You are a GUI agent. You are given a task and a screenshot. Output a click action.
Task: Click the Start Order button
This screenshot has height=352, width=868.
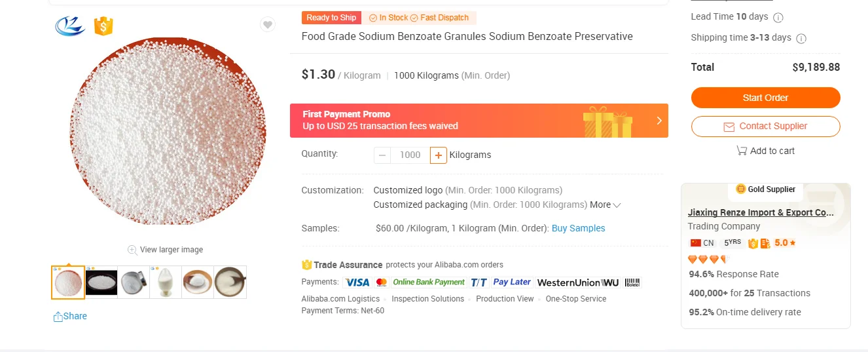(765, 98)
